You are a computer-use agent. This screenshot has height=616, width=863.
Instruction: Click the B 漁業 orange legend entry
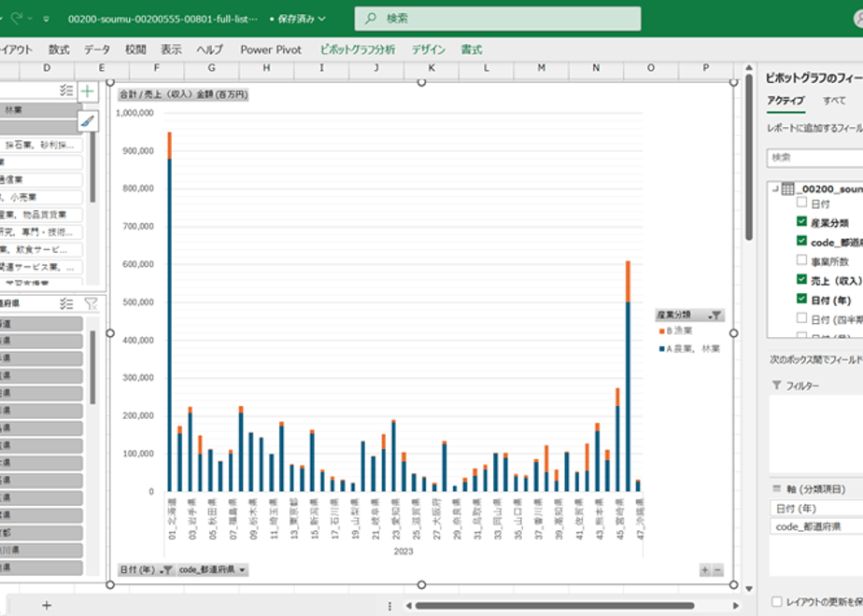pyautogui.click(x=675, y=330)
